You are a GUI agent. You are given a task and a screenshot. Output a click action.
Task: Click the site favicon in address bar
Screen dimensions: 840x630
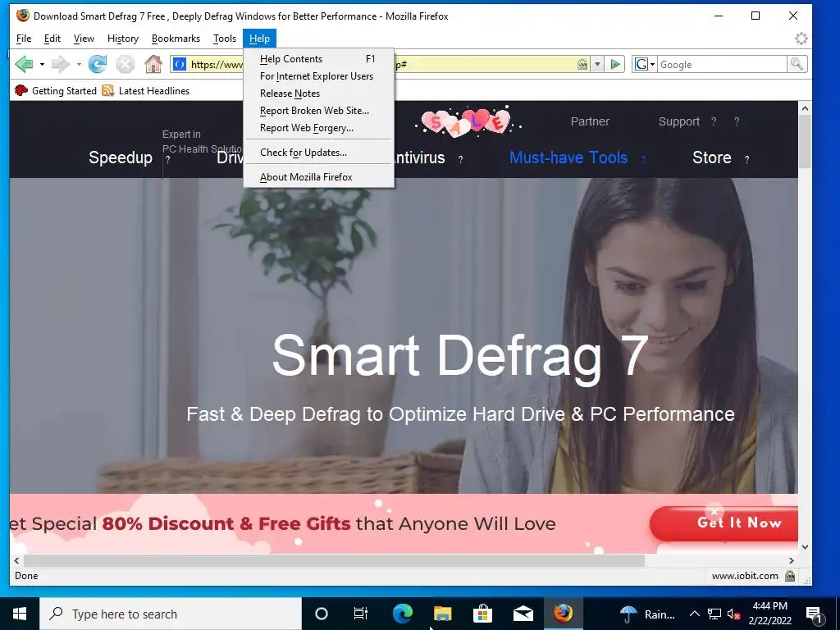(180, 64)
